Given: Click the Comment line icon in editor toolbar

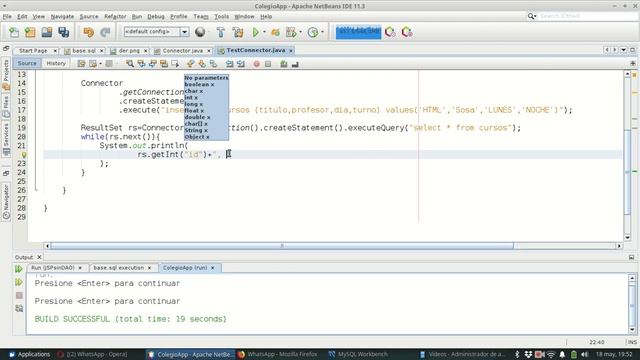Looking at the screenshot, I should pyautogui.click(x=284, y=64).
